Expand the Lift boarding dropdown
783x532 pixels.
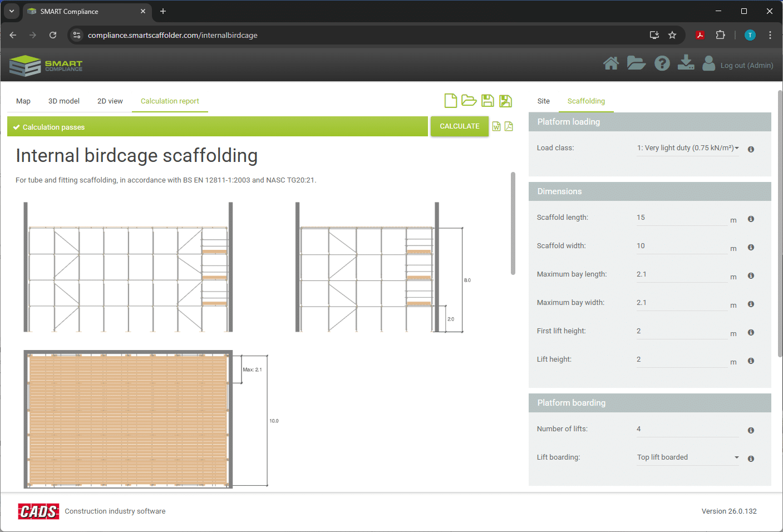tap(687, 457)
